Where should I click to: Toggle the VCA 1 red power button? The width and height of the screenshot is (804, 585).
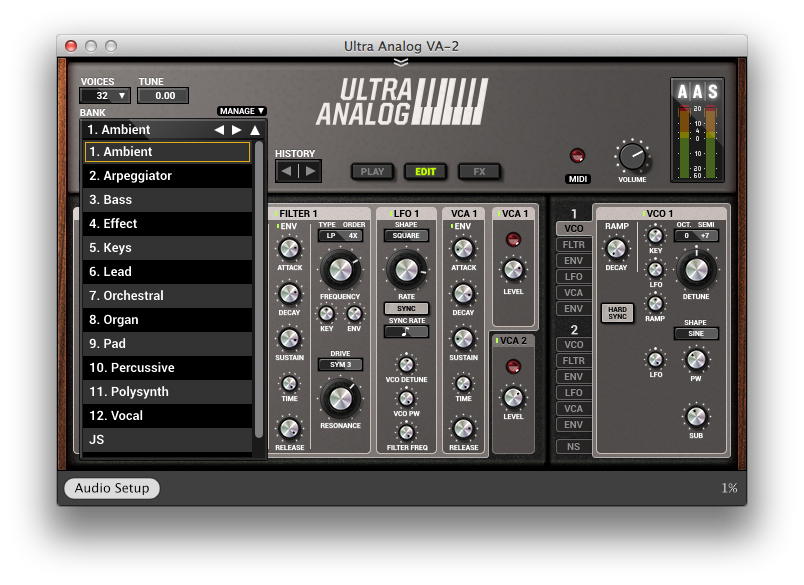point(513,239)
